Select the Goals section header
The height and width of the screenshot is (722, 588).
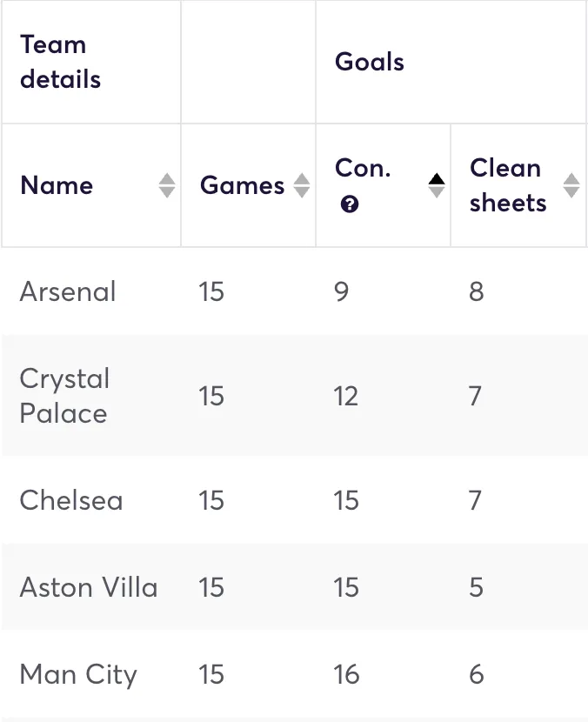pyautogui.click(x=369, y=62)
